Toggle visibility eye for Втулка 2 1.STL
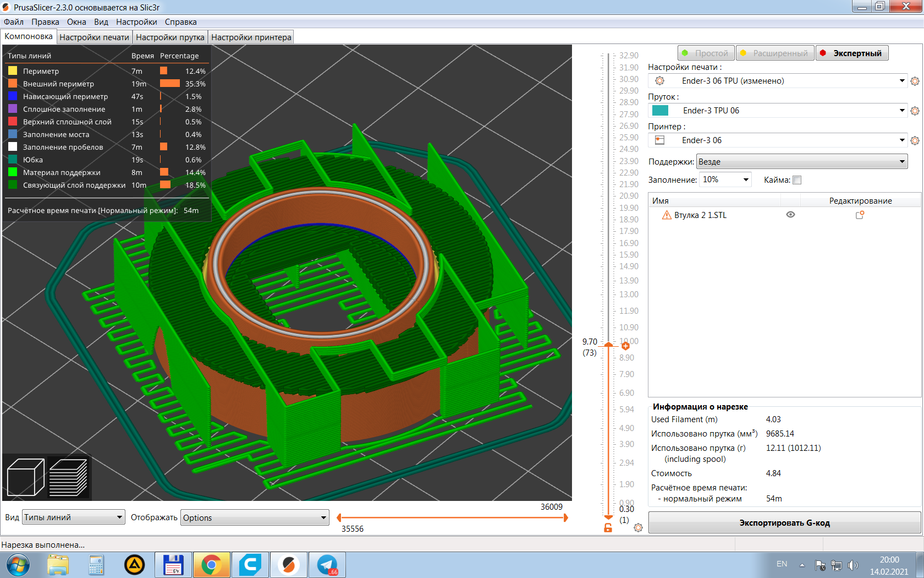This screenshot has height=578, width=924. [x=790, y=215]
